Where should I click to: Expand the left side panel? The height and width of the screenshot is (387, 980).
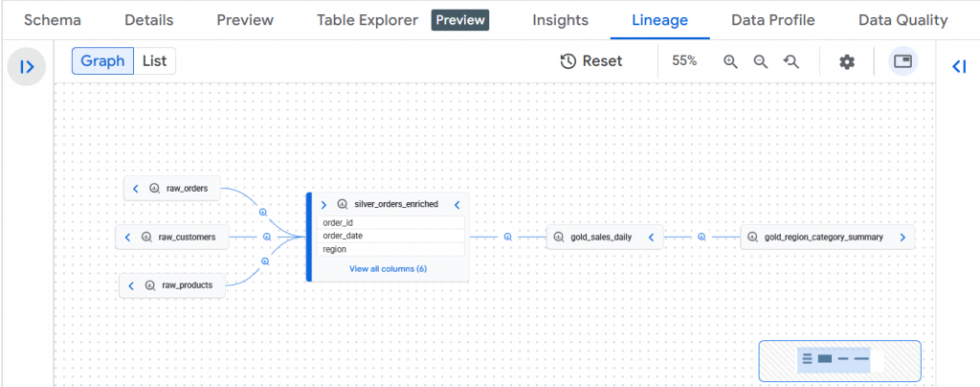(x=27, y=67)
